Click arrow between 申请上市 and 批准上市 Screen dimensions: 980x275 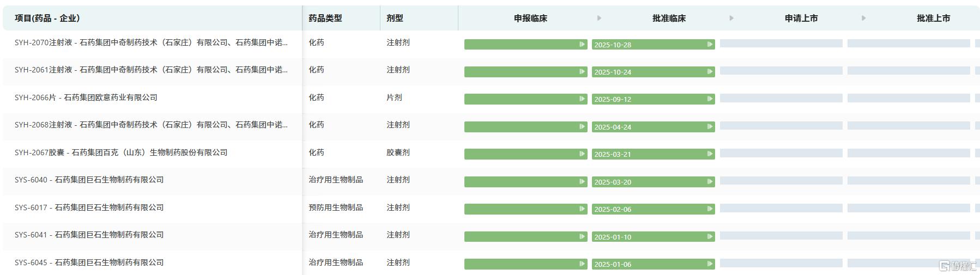click(x=863, y=18)
